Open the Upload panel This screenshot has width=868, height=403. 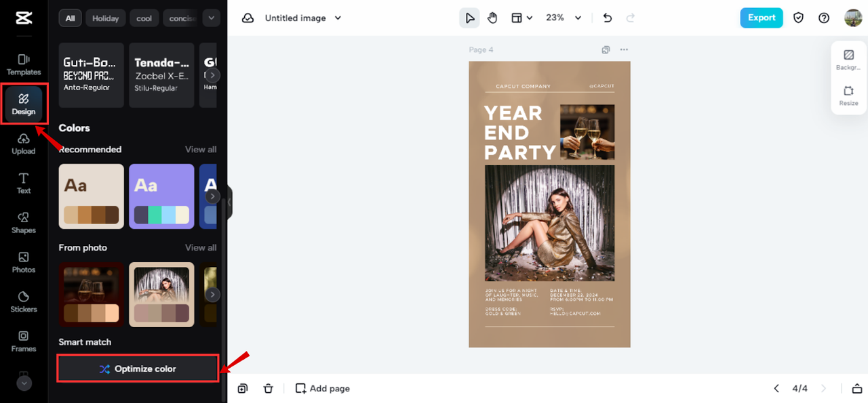[x=24, y=144]
